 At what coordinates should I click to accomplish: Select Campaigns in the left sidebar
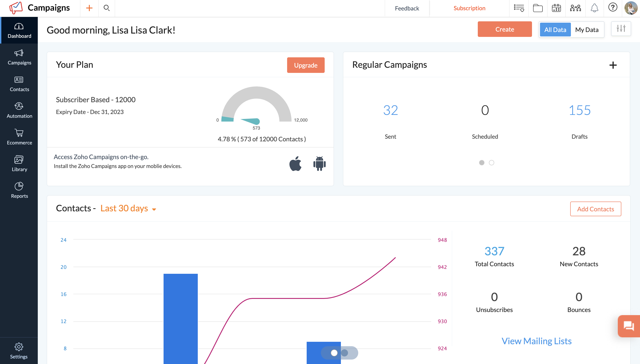click(19, 57)
